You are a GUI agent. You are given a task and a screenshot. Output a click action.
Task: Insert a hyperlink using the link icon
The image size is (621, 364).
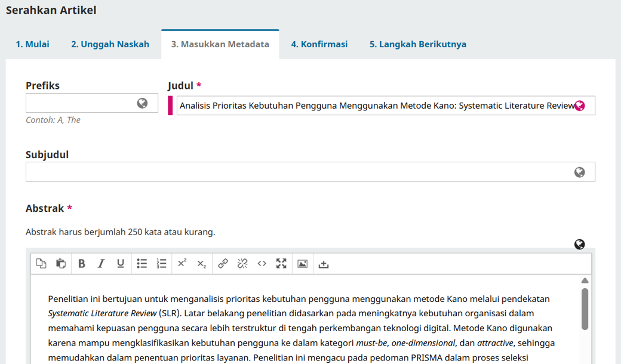223,263
